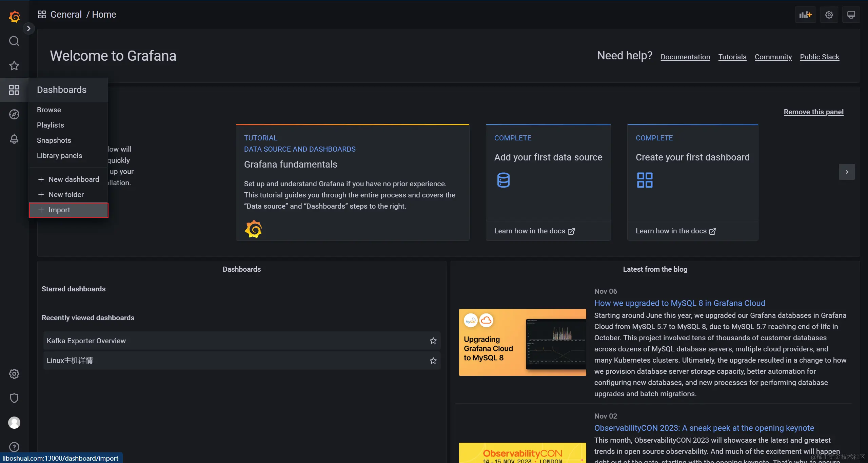The image size is (868, 463).
Task: Open the Help question mark icon
Action: coord(14,447)
